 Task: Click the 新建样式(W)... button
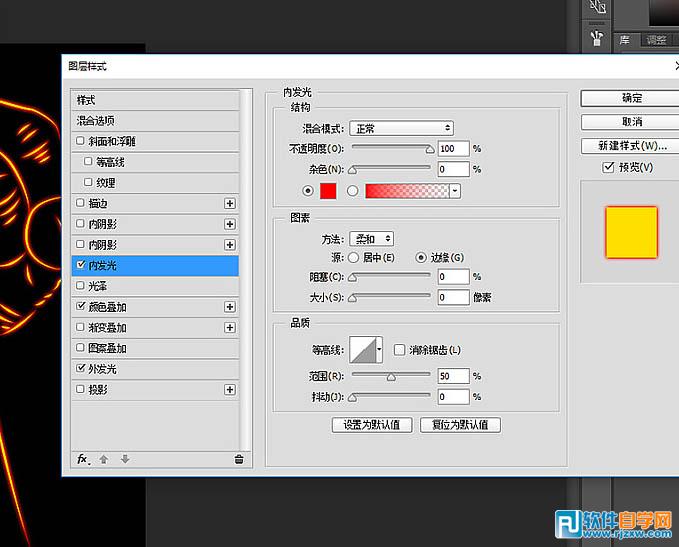click(x=631, y=146)
